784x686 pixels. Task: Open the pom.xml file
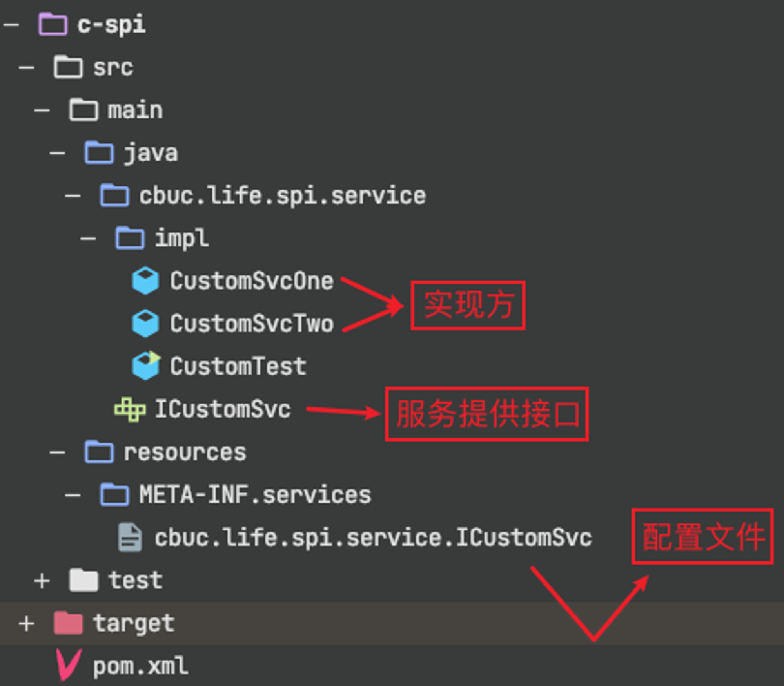pyautogui.click(x=141, y=666)
